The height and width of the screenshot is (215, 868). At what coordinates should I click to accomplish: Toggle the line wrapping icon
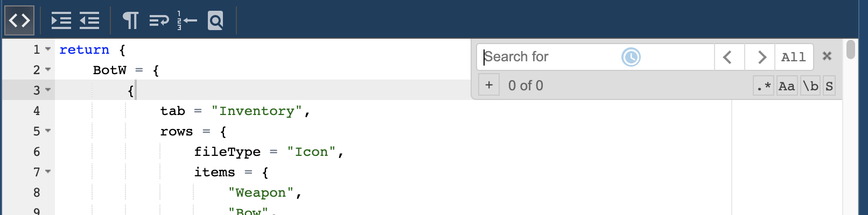(x=159, y=21)
